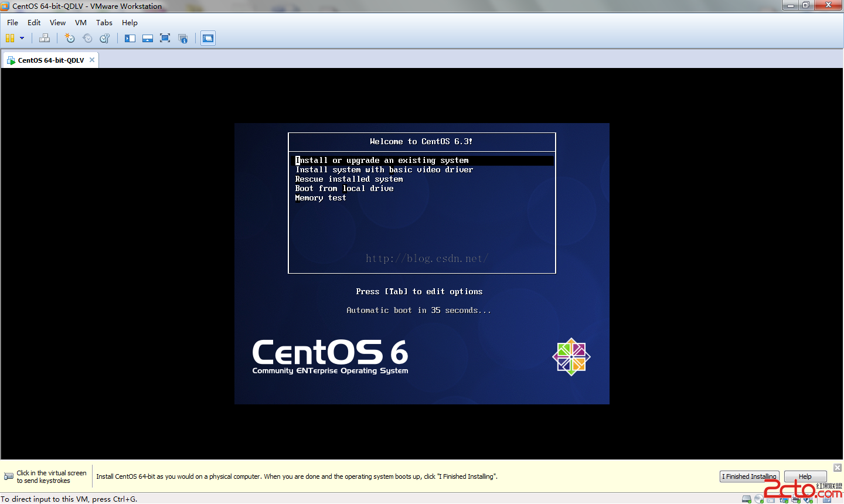844x504 pixels.
Task: Click the hard disk status bar icon
Action: point(747,499)
